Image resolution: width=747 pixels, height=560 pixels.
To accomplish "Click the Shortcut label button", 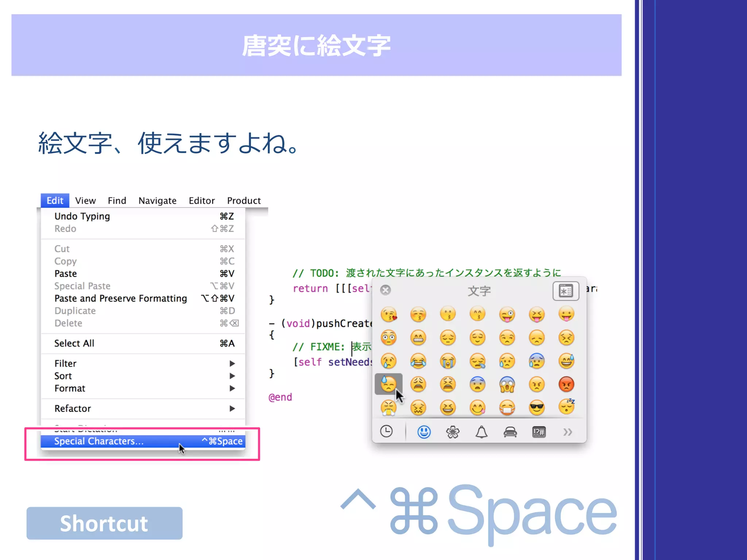I will [104, 523].
